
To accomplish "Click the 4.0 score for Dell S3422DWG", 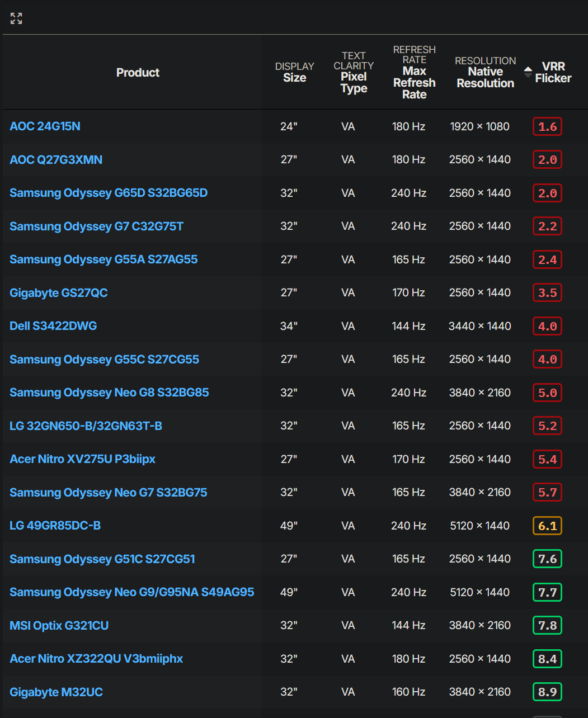I will point(547,326).
